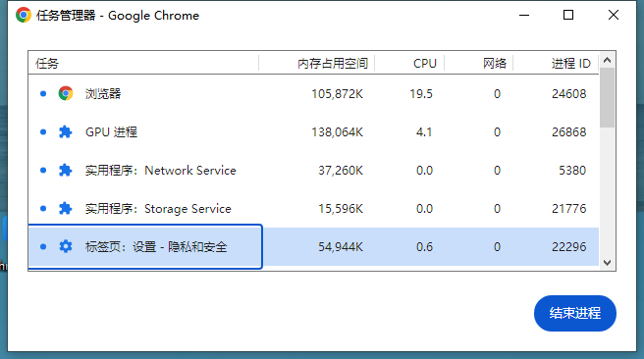Select the GPU 进程 task row

pyautogui.click(x=313, y=131)
